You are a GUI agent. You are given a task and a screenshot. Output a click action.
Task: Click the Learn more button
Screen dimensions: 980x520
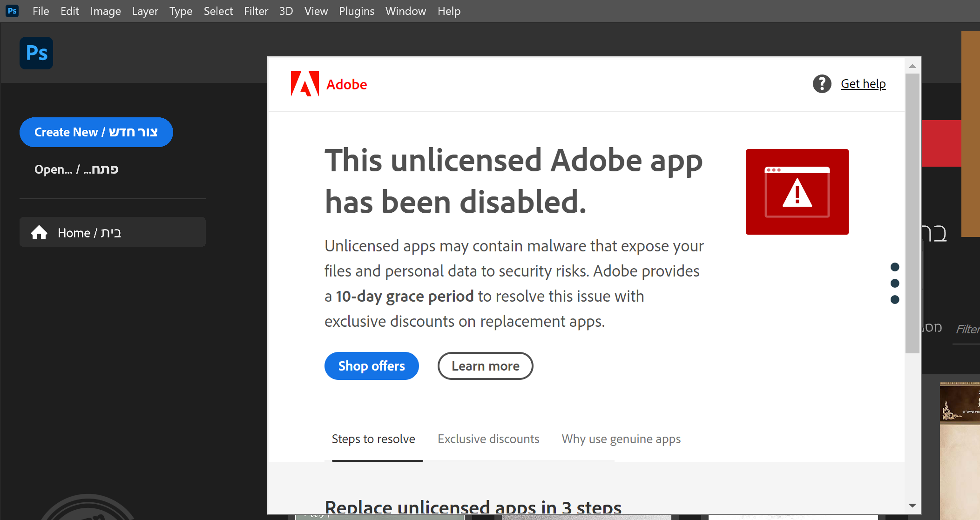point(485,366)
